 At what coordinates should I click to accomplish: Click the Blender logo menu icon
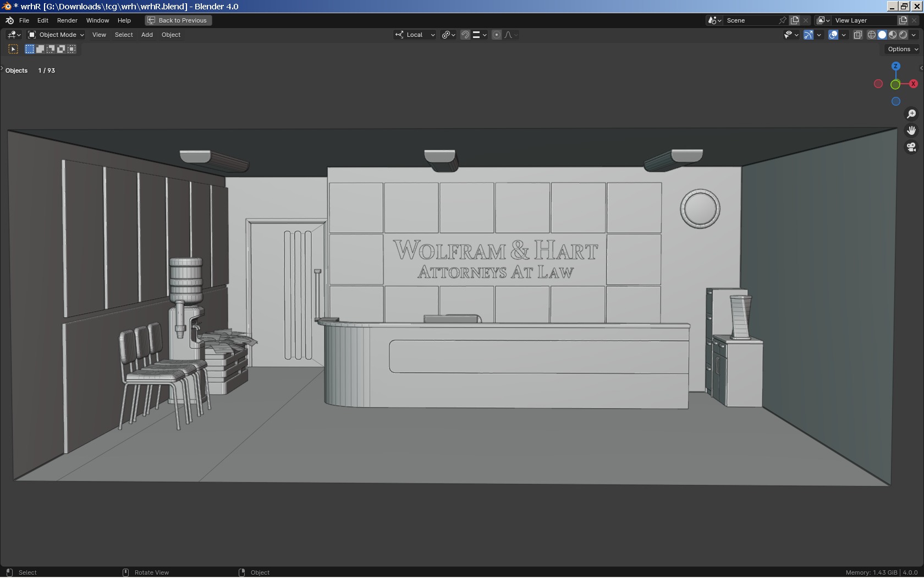click(x=9, y=20)
